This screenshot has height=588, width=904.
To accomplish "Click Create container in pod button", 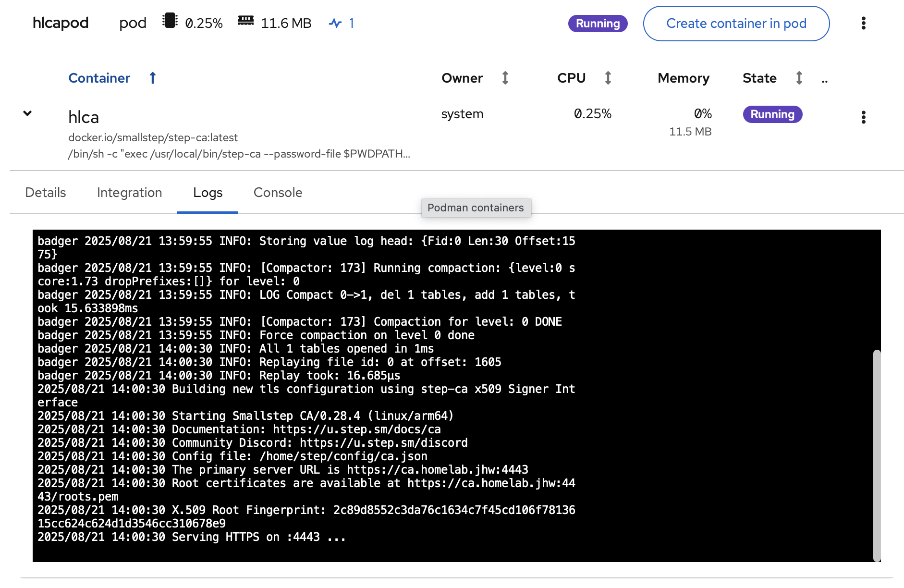I will point(736,24).
